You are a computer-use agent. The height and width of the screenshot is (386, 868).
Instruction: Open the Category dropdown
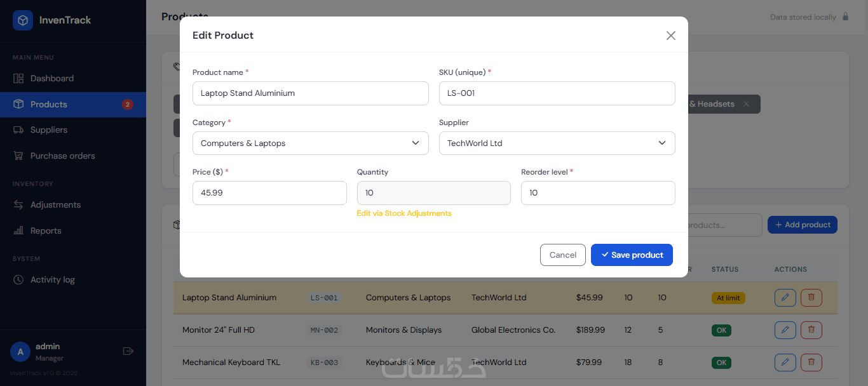[310, 143]
